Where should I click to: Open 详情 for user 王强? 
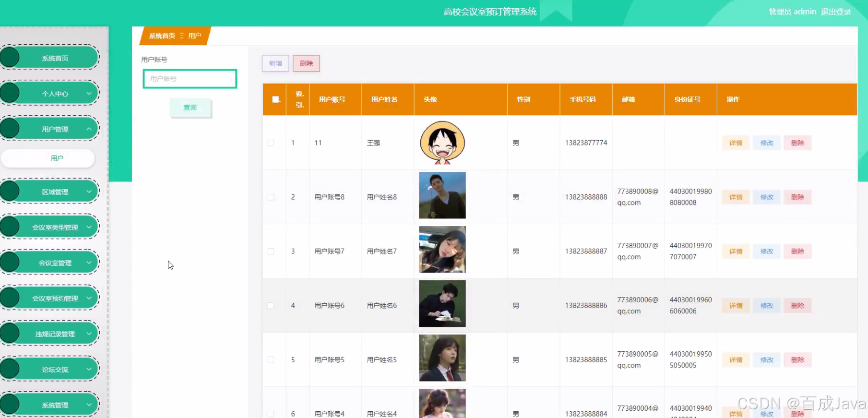(x=736, y=143)
